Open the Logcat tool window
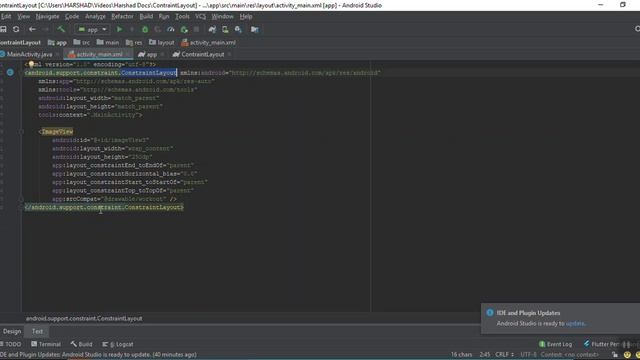640x360 pixels. coord(118,344)
